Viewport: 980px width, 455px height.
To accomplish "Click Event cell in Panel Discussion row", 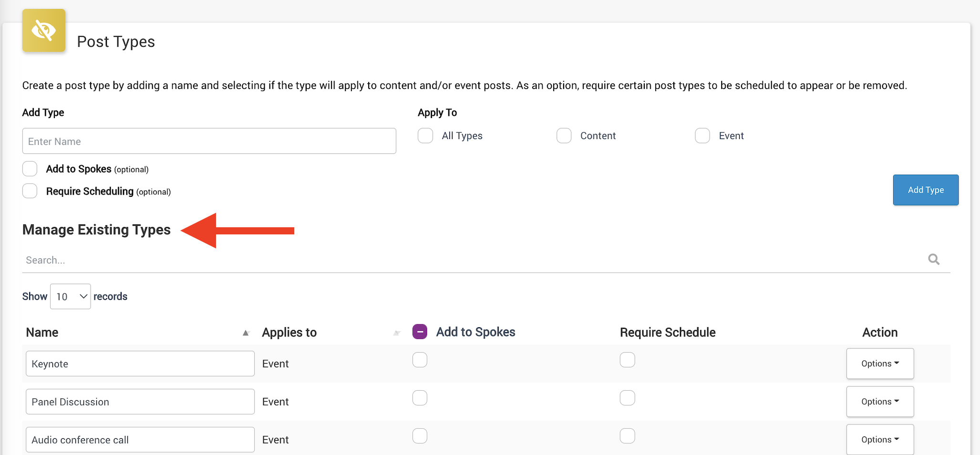I will [x=275, y=402].
